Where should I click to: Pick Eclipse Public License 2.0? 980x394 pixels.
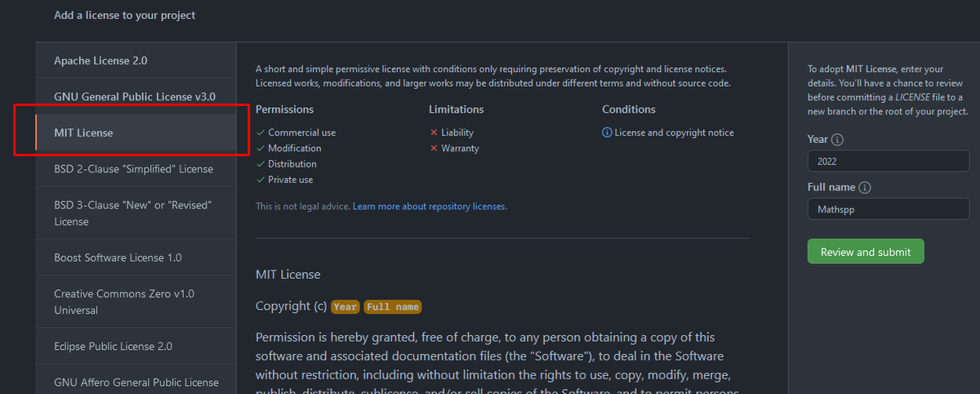click(136, 346)
